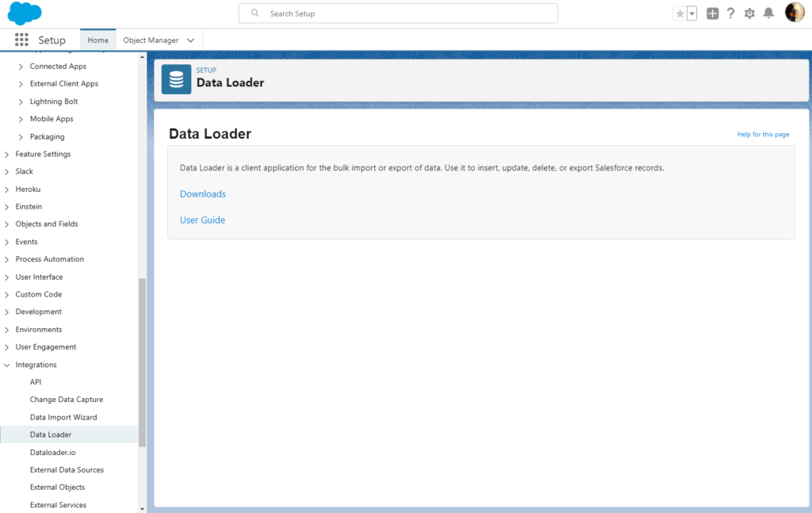Click the Salesforce cloud logo
This screenshot has height=513, width=812.
click(x=22, y=13)
